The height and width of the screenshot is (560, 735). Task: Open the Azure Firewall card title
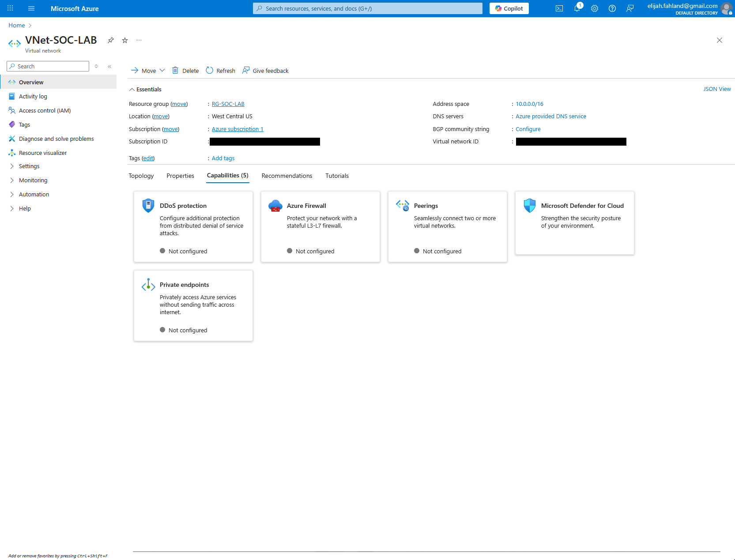coord(306,206)
